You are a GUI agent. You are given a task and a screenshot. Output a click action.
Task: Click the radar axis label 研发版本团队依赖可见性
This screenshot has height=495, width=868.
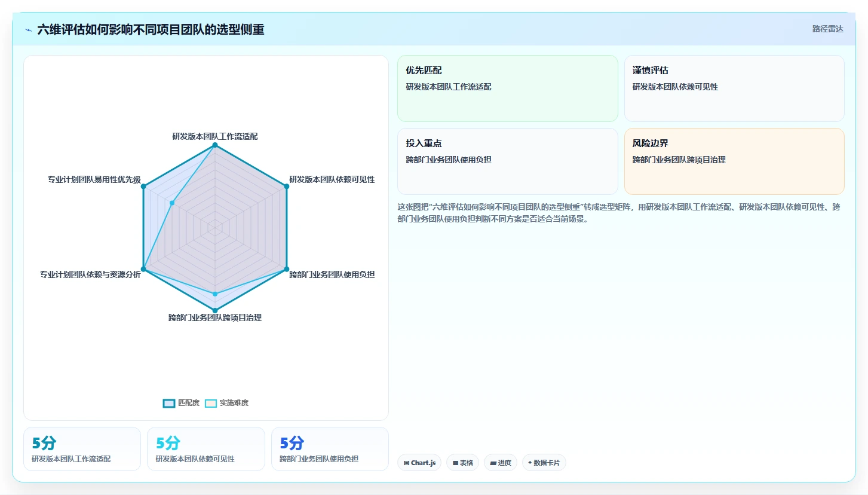click(x=332, y=179)
